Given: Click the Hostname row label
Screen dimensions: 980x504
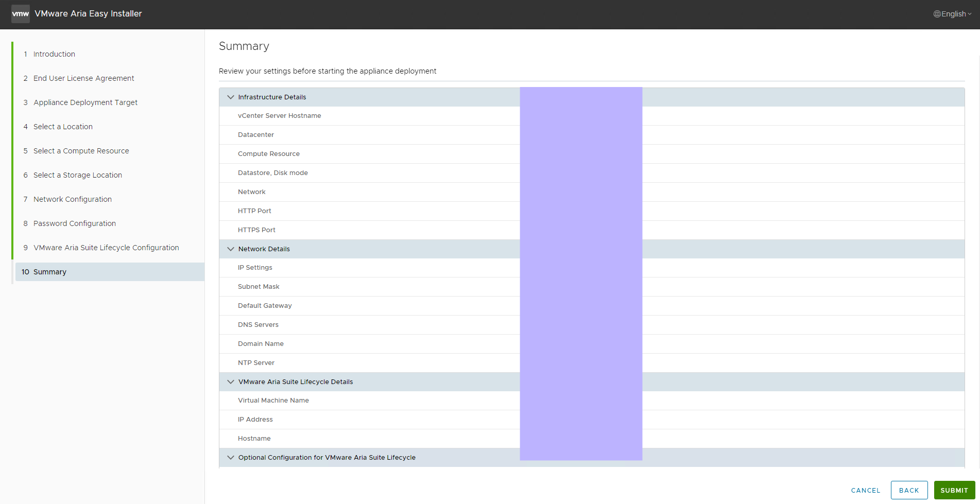Looking at the screenshot, I should [254, 439].
